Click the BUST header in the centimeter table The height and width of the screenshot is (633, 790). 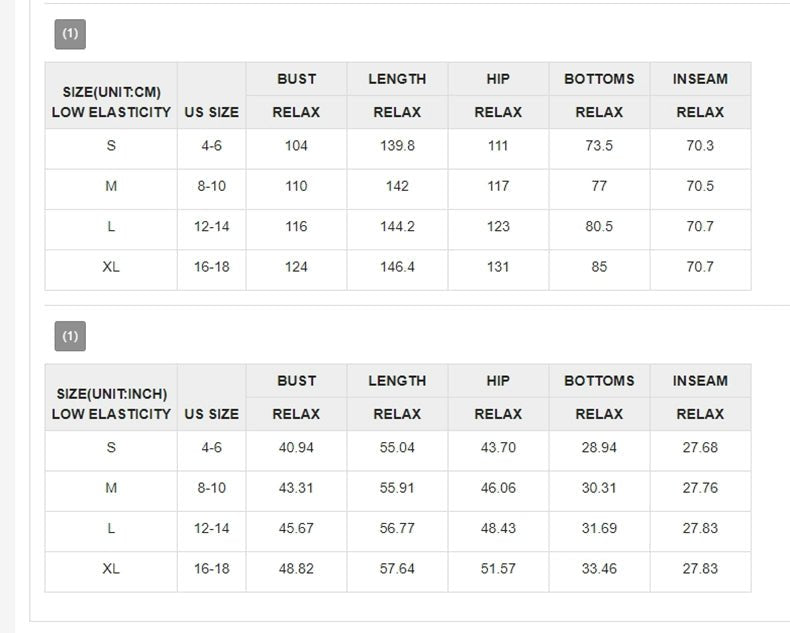pos(296,79)
